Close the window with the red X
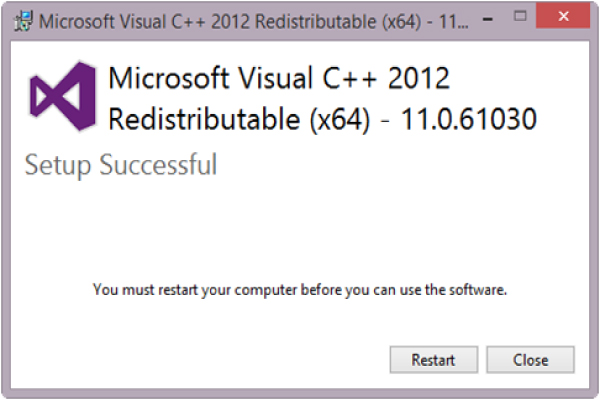 tap(563, 16)
